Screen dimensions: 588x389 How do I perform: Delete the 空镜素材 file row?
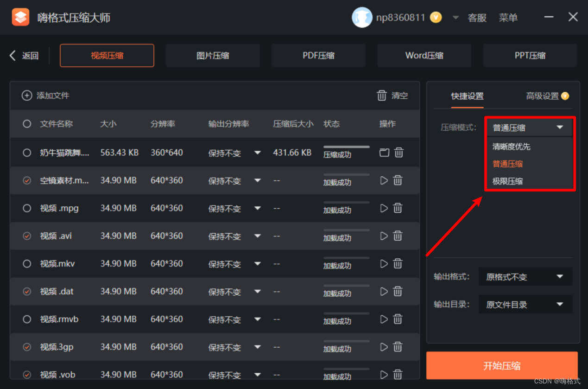[x=398, y=180]
